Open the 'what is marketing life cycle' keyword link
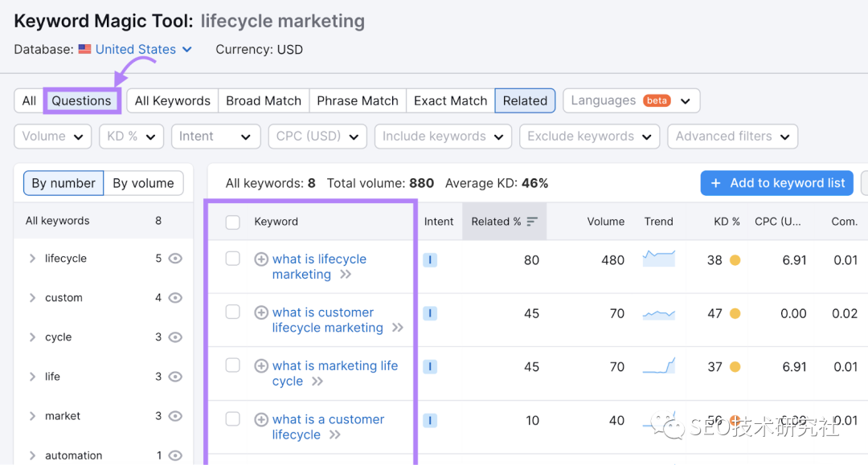The image size is (868, 465). [x=334, y=366]
